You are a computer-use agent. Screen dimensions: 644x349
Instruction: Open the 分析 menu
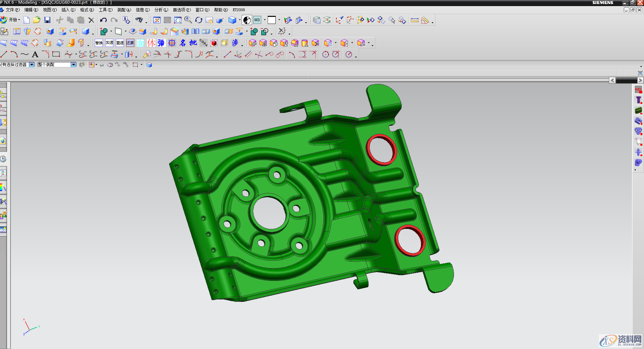(x=161, y=10)
